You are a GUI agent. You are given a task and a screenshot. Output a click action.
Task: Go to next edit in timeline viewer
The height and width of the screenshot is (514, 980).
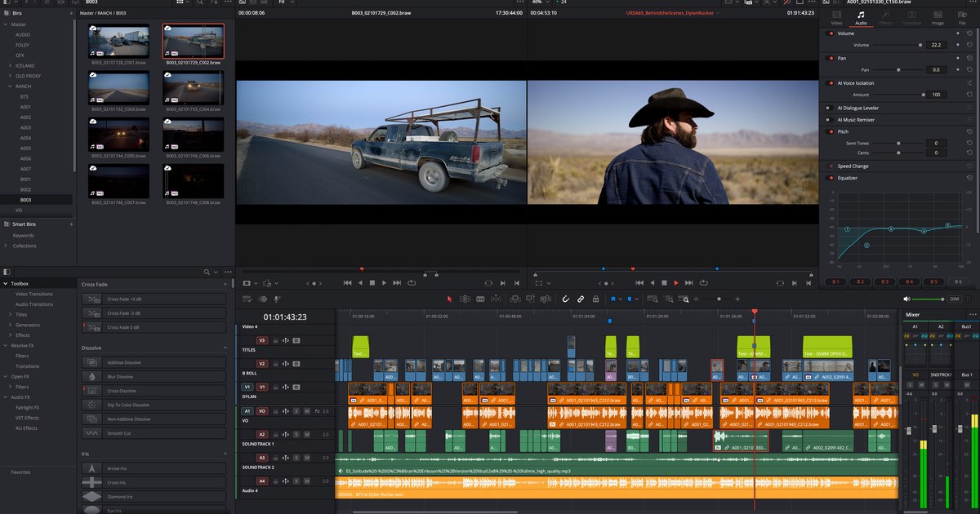(688, 282)
